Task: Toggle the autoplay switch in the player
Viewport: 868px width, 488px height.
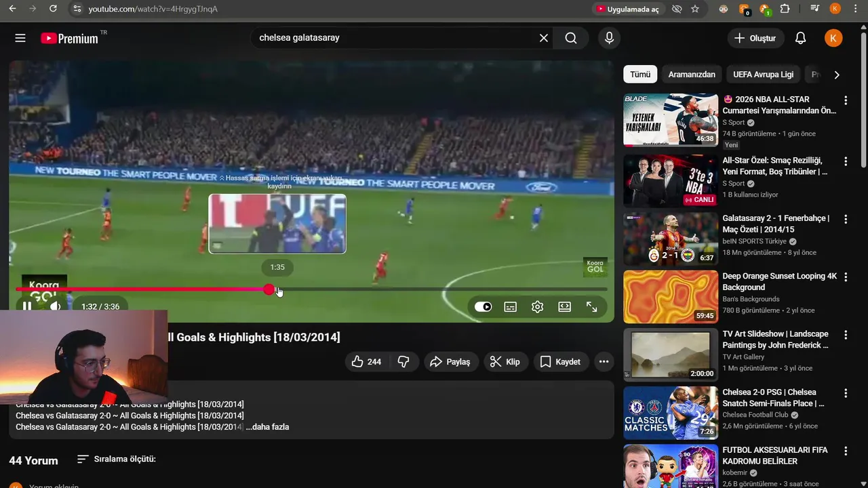Action: [483, 306]
